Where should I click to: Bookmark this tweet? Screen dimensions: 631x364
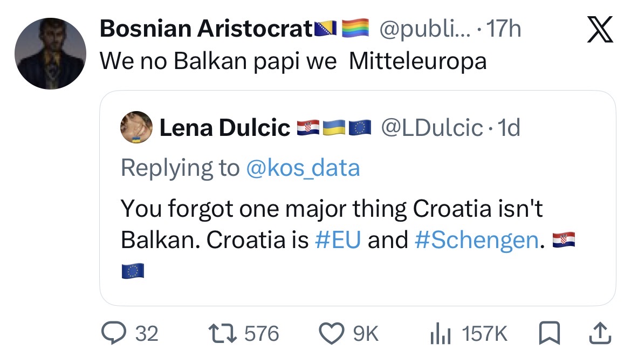coord(550,333)
